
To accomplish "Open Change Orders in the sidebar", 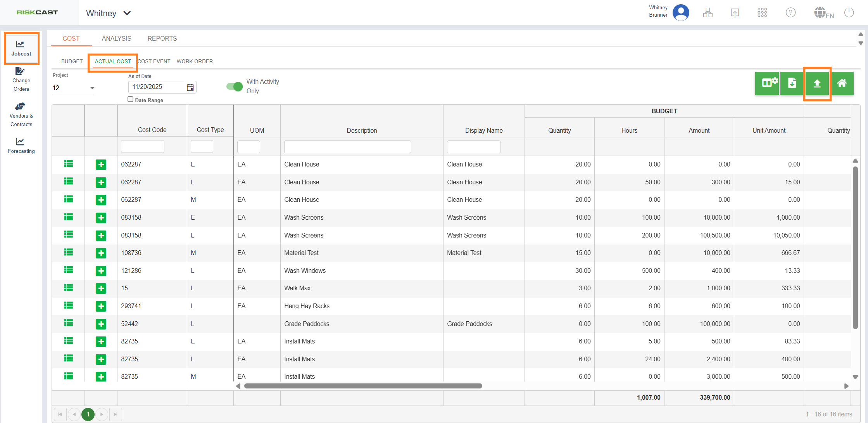I will click(21, 80).
